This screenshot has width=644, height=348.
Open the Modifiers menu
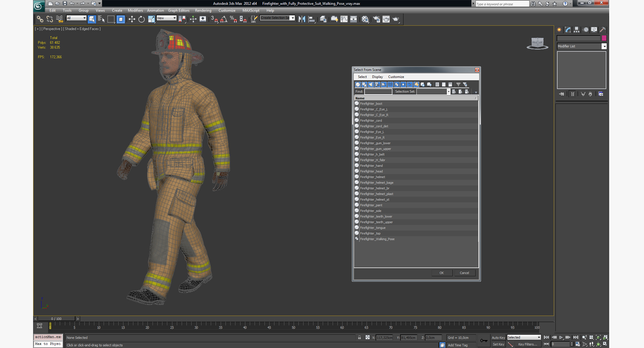click(135, 10)
